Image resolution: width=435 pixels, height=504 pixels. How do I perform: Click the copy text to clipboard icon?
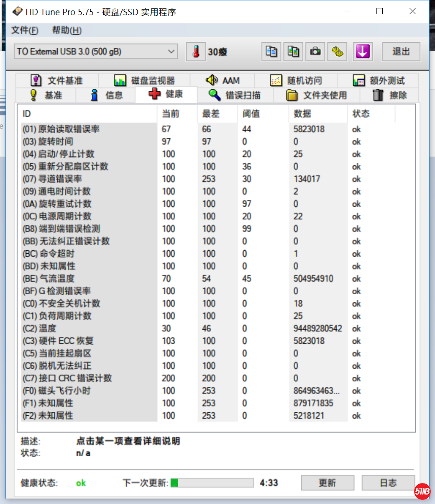point(271,52)
